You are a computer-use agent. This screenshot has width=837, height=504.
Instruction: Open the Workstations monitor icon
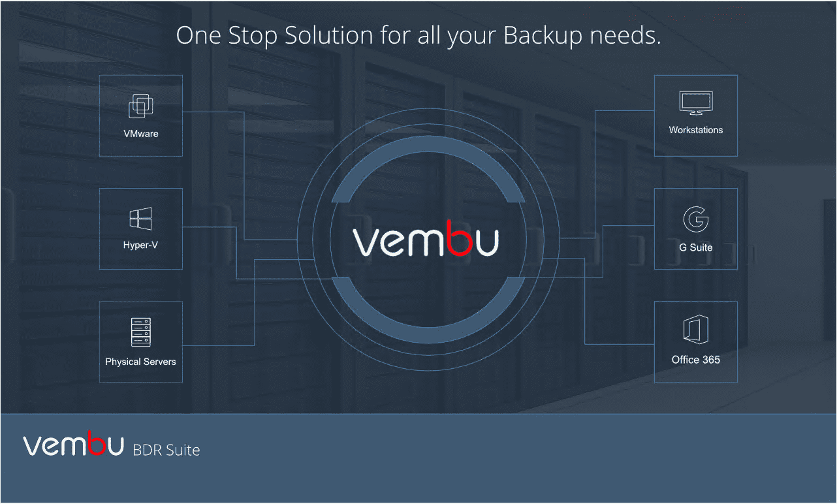pos(696,104)
